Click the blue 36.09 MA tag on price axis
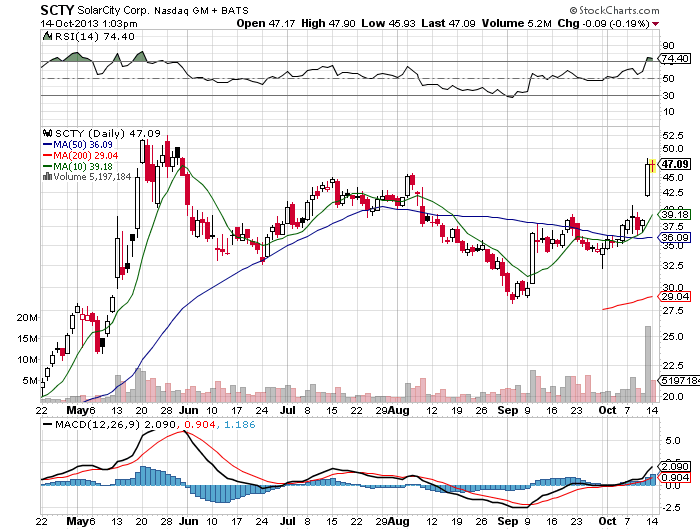The width and height of the screenshot is (700, 530). coord(675,238)
